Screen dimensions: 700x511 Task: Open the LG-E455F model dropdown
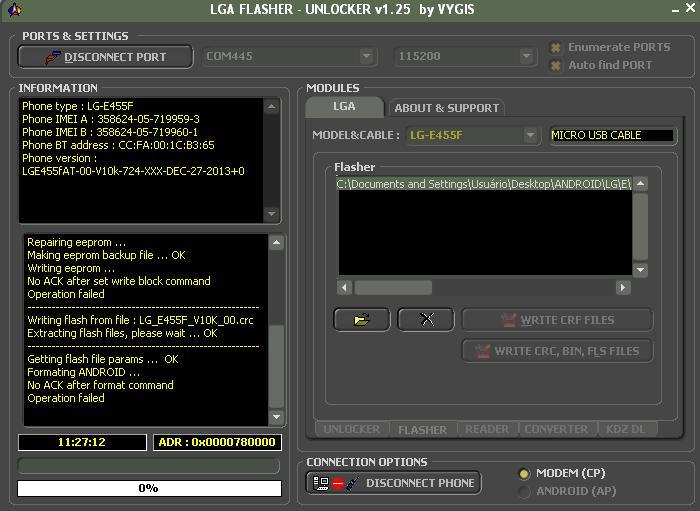click(x=530, y=135)
